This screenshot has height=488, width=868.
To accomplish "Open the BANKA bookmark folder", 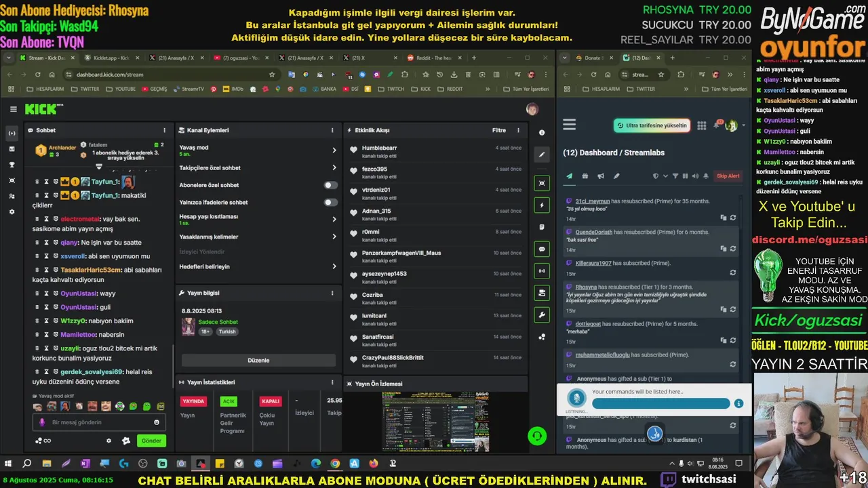I will [x=324, y=89].
